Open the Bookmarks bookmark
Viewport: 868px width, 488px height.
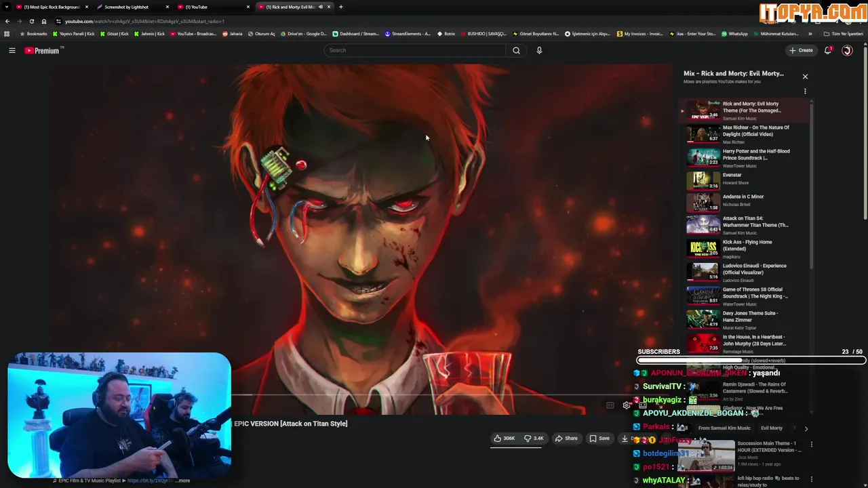point(33,34)
